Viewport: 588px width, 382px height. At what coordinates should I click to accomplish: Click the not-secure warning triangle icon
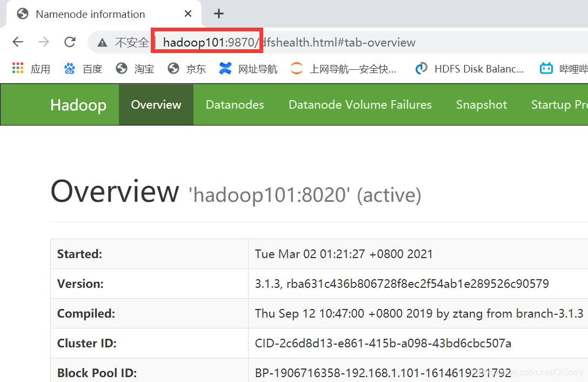pyautogui.click(x=102, y=42)
